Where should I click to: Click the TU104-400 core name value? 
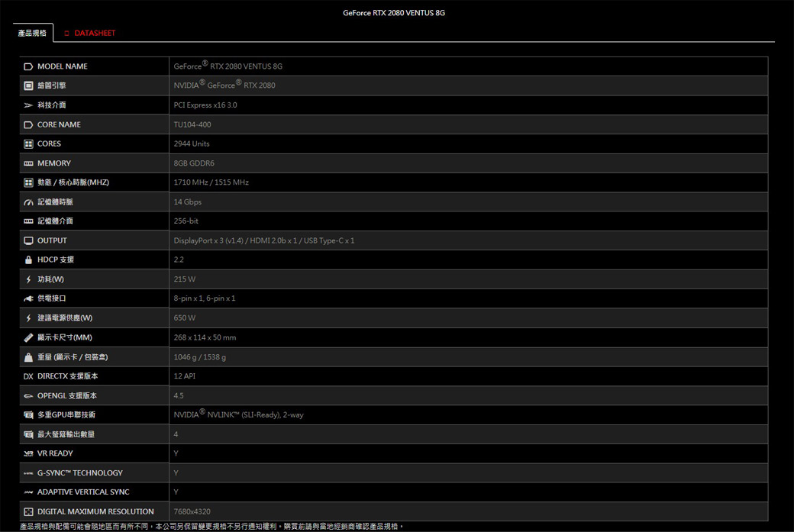192,124
